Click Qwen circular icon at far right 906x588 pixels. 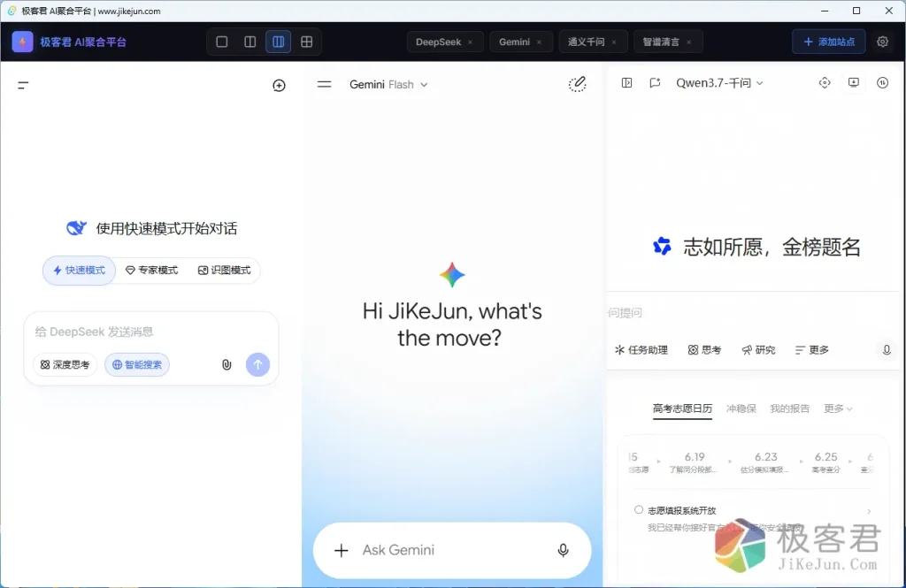pos(882,82)
